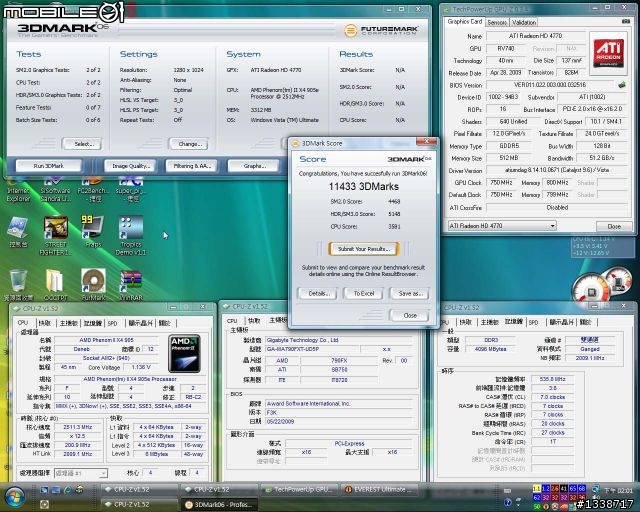The width and height of the screenshot is (640, 512).
Task: Click Change button under Settings
Action: (x=189, y=144)
